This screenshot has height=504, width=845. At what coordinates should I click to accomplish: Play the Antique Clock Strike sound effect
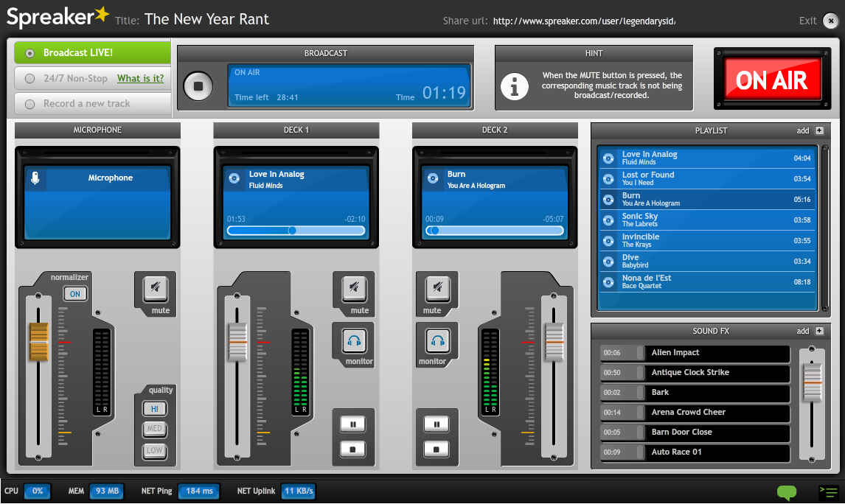(695, 373)
